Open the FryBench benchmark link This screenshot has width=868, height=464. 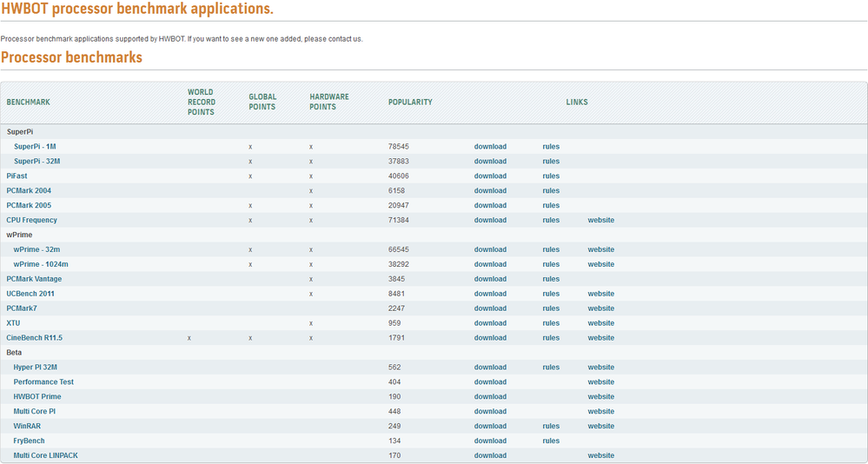pyautogui.click(x=30, y=441)
